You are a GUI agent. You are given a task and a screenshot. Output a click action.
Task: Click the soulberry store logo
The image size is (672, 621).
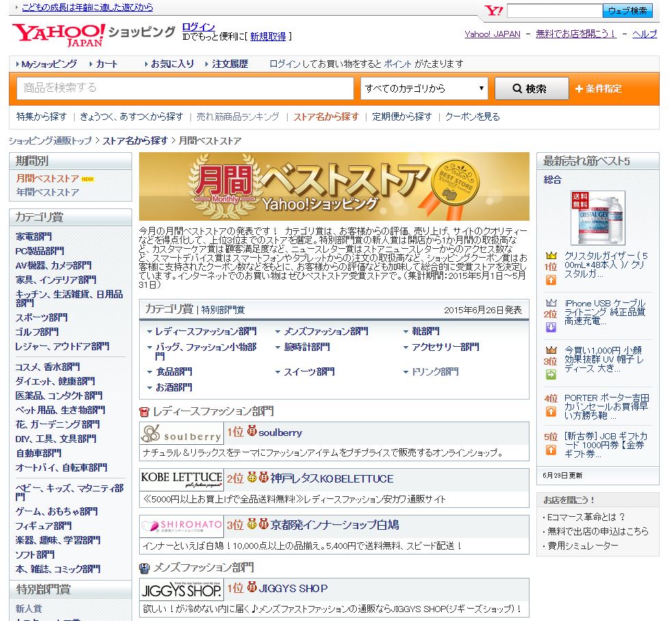tap(182, 433)
